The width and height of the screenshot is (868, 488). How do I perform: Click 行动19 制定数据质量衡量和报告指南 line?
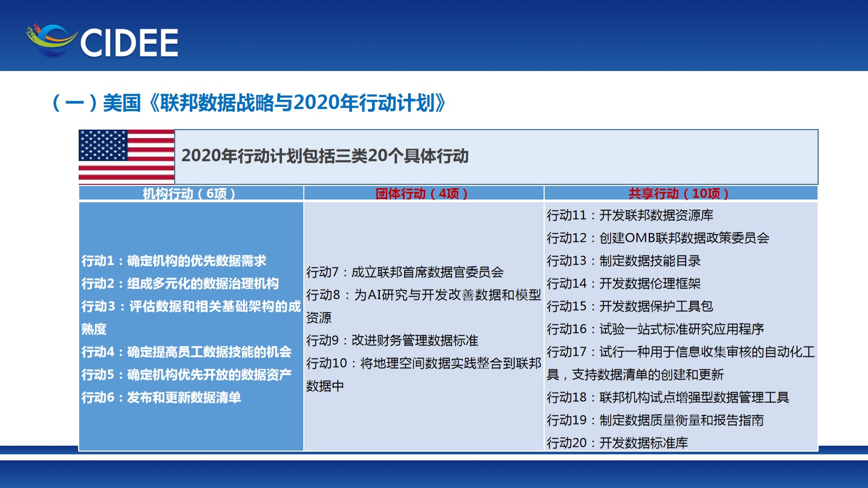click(x=655, y=420)
